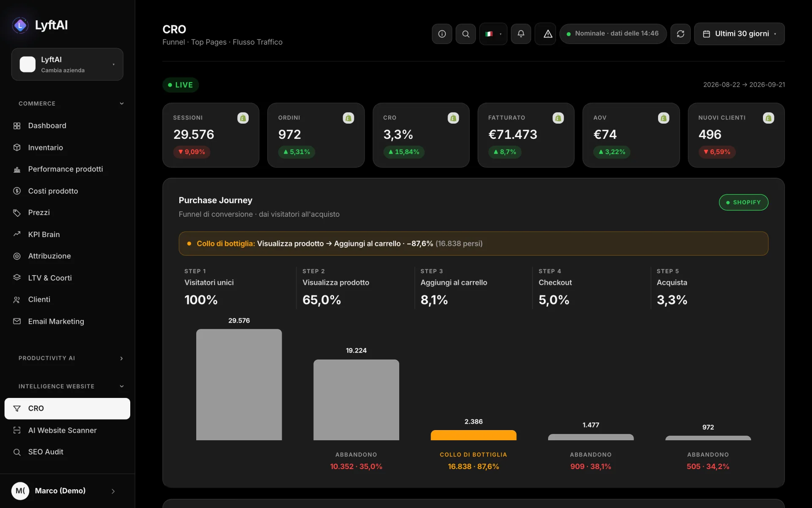Open the Ultimi 30 giorni date range dropdown

coord(739,34)
